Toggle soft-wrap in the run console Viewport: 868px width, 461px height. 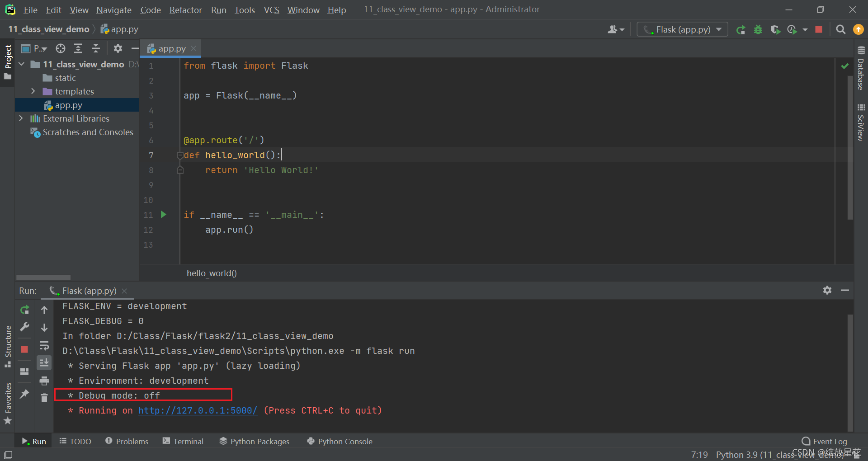(44, 346)
